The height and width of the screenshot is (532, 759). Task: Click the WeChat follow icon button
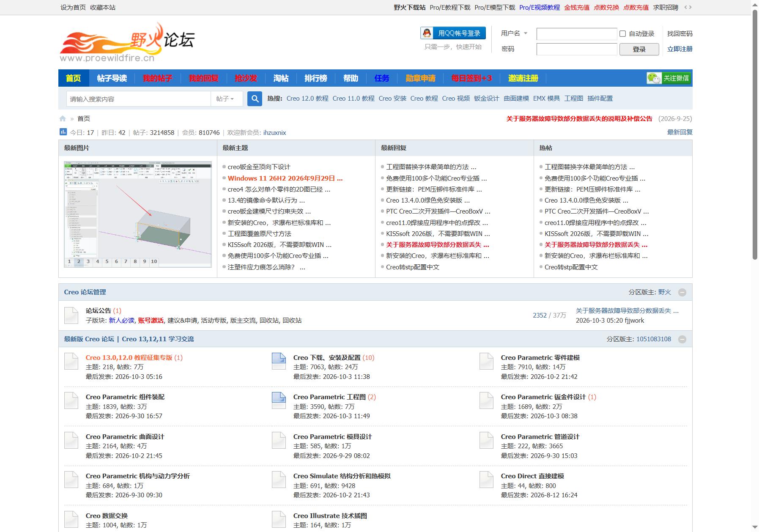point(669,78)
